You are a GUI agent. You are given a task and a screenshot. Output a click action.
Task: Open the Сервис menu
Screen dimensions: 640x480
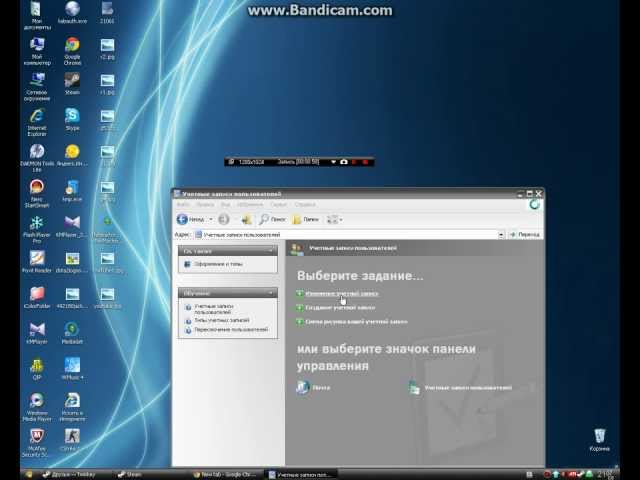pos(278,204)
